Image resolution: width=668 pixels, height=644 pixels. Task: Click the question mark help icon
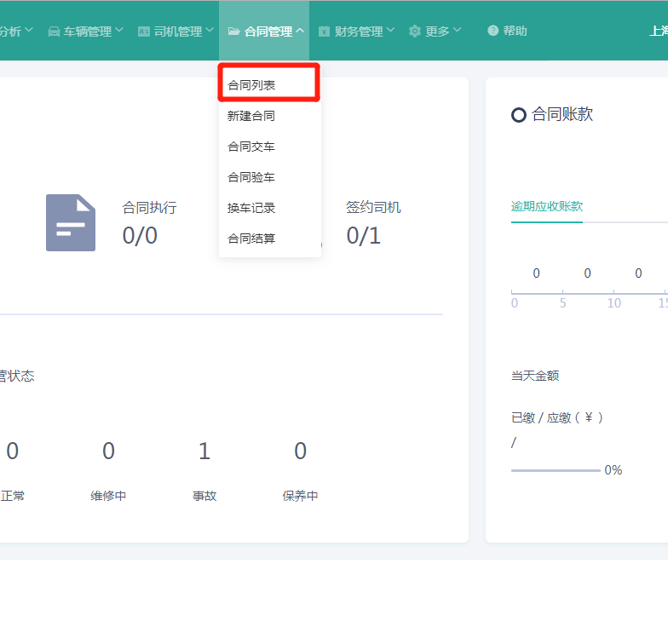coord(492,32)
